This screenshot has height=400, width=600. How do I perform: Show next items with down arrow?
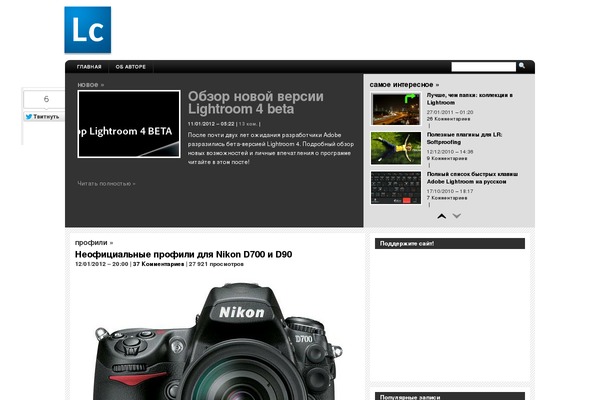(x=457, y=216)
